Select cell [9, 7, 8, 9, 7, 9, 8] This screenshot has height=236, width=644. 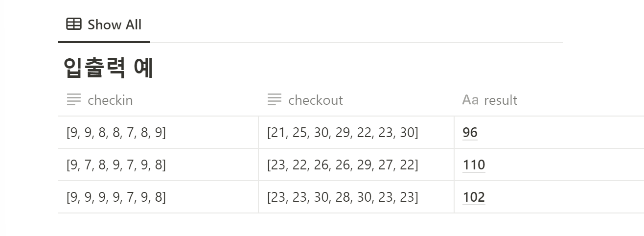click(158, 165)
